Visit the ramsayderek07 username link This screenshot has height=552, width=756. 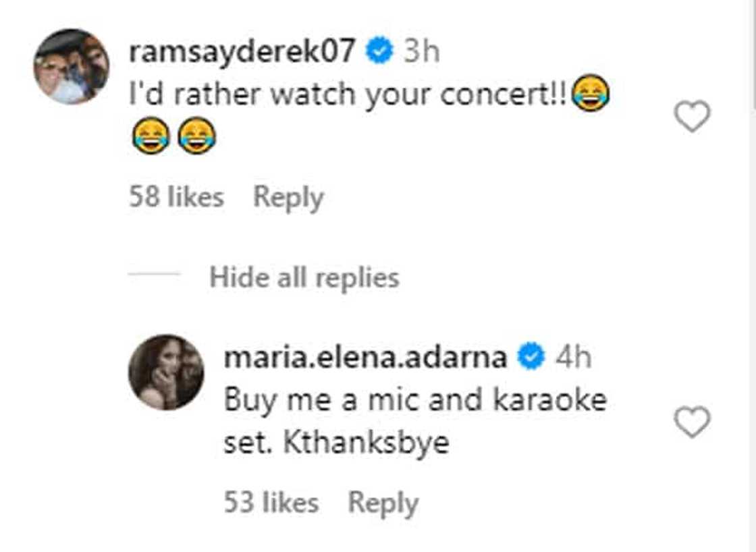242,52
